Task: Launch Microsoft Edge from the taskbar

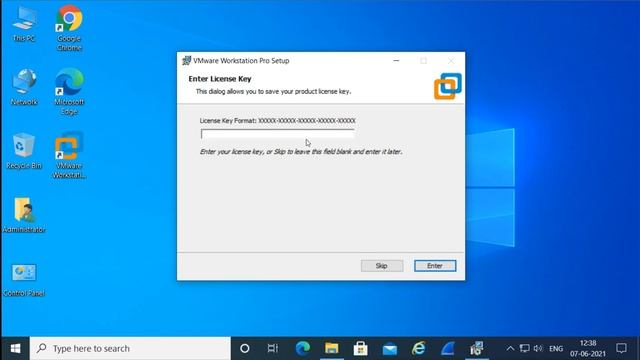Action: [x=302, y=349]
